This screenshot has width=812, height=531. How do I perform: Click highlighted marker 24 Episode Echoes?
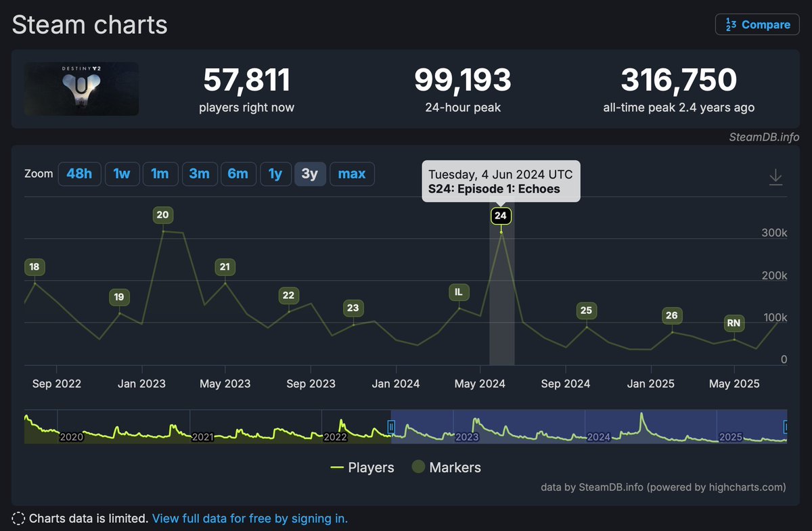(x=501, y=216)
